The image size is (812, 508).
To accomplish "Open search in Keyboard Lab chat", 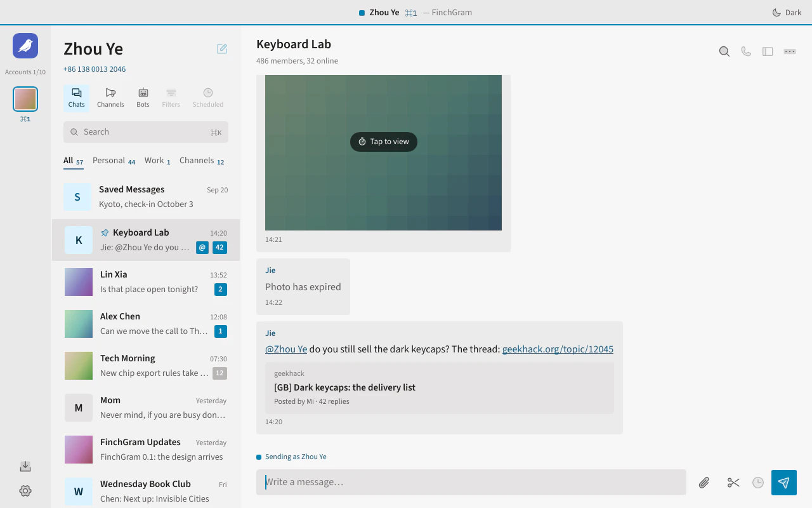I will pos(724,51).
